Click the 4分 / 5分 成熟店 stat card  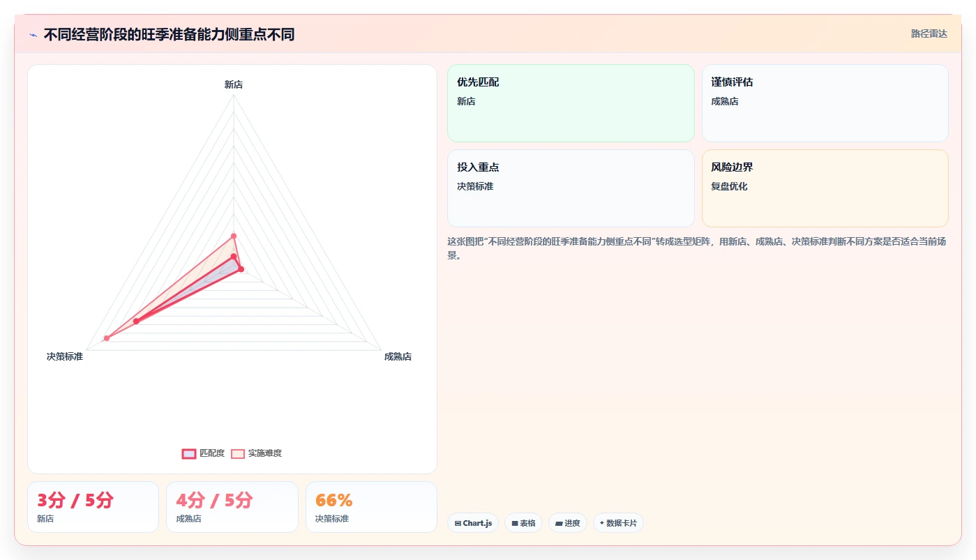pos(232,507)
